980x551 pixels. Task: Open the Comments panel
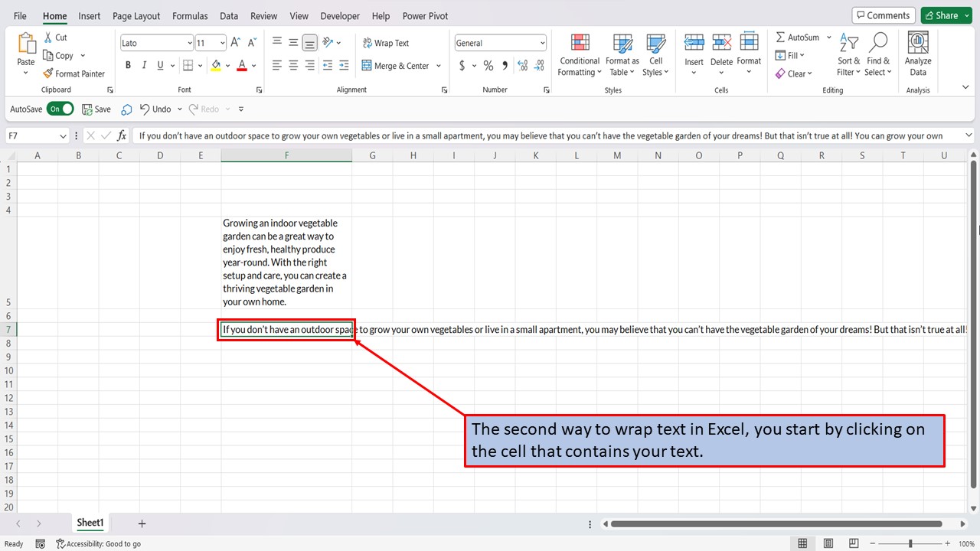click(883, 15)
